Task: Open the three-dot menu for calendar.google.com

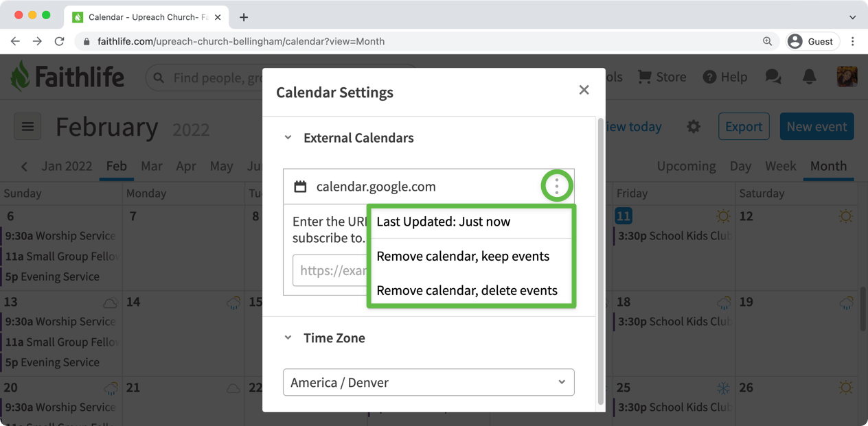Action: click(557, 186)
